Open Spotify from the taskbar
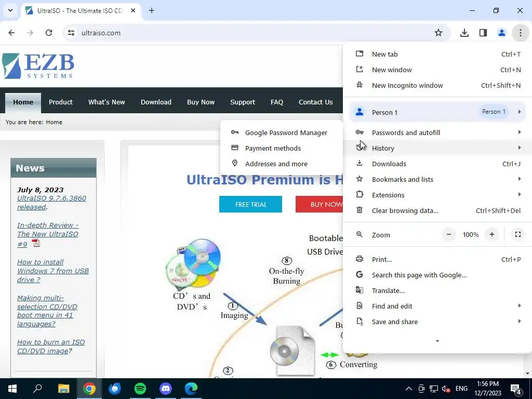Viewport: 532px width, 399px height. pos(140,389)
